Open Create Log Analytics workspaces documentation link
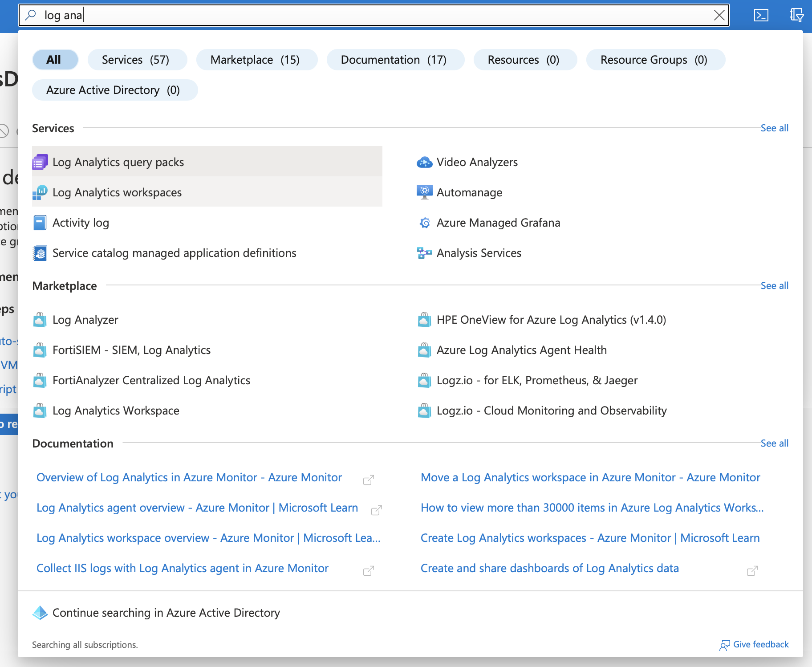This screenshot has height=667, width=812. [590, 538]
